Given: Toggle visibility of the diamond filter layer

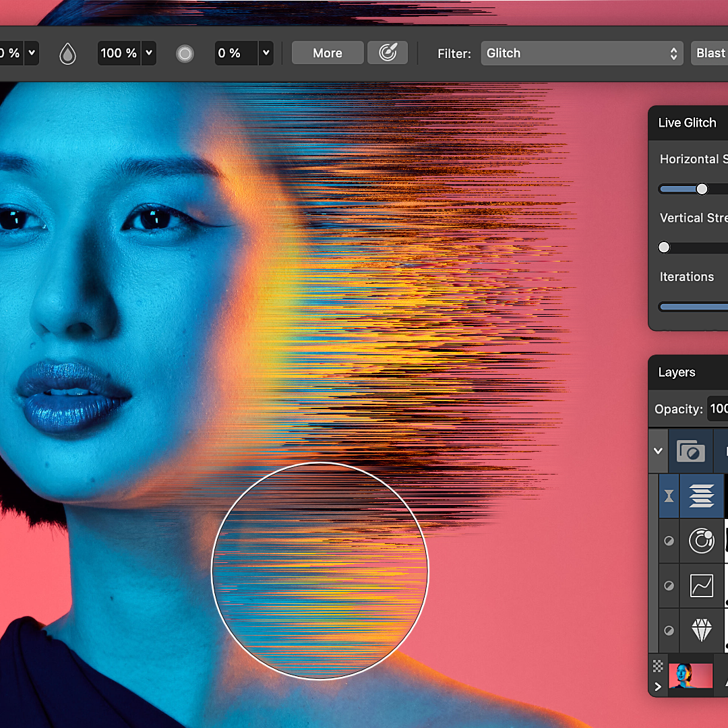Looking at the screenshot, I should coord(668,630).
